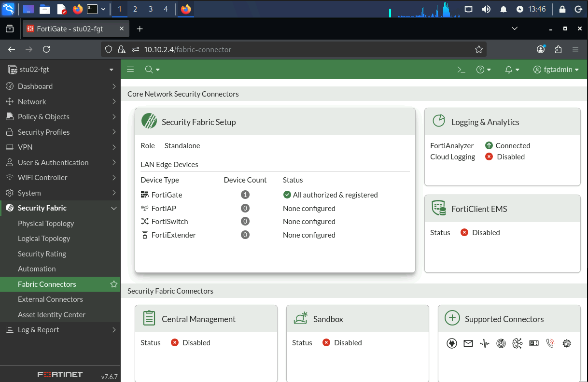Expand the Network menu

(x=60, y=101)
